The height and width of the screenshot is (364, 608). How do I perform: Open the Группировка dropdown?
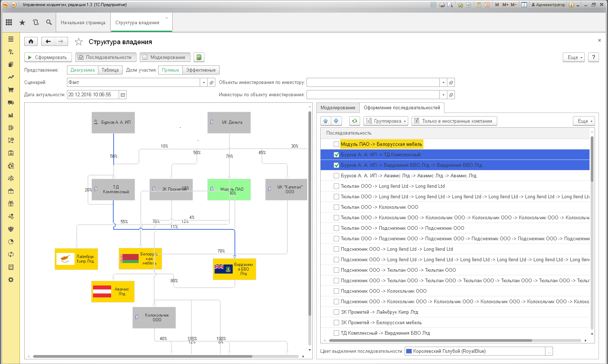[x=386, y=121]
